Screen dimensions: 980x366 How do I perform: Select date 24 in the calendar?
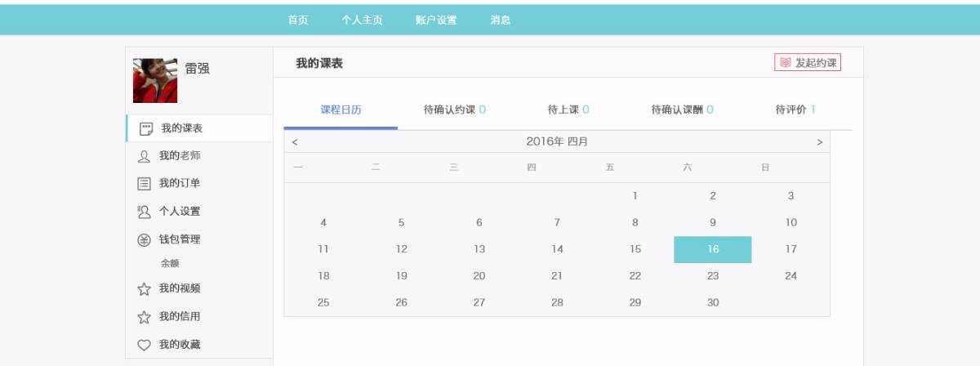point(791,276)
